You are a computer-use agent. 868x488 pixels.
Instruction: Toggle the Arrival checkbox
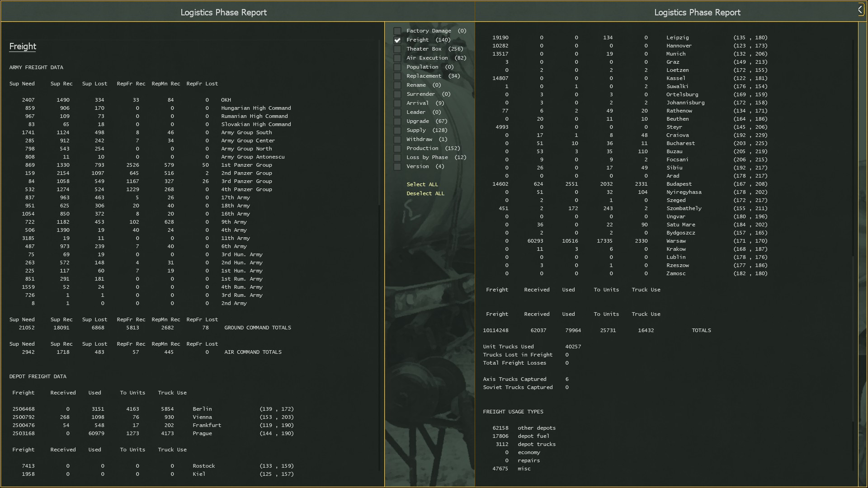[x=397, y=103]
